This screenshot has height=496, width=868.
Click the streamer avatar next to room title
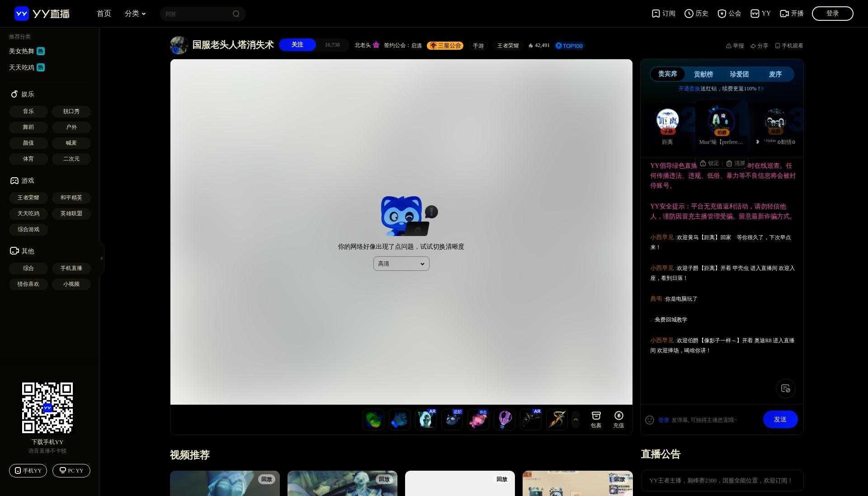pyautogui.click(x=179, y=45)
